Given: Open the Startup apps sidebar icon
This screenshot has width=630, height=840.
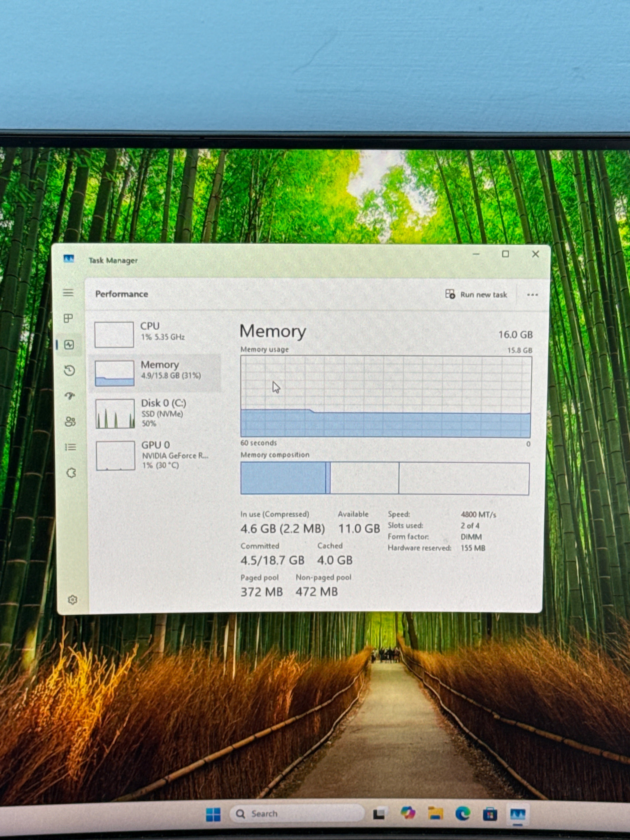Looking at the screenshot, I should (x=70, y=396).
